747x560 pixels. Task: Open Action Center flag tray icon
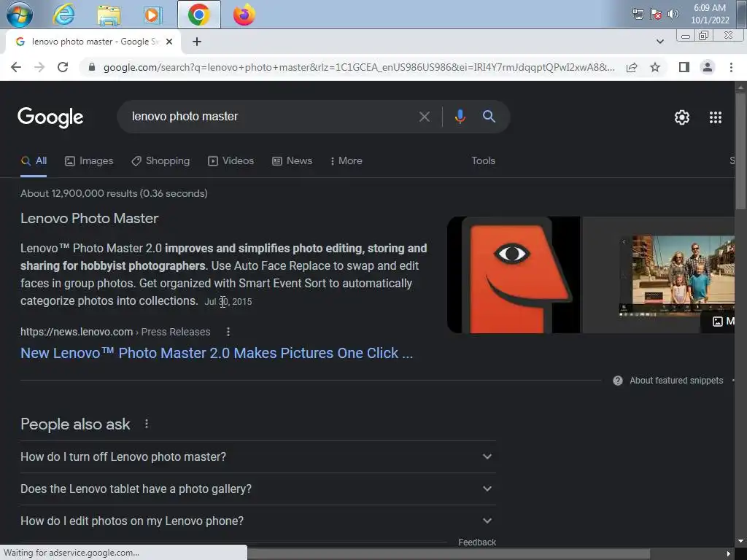[x=656, y=14]
